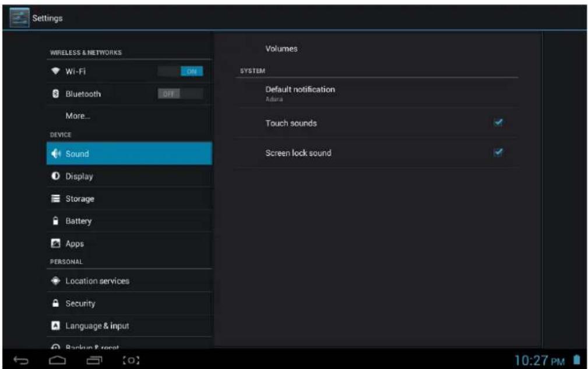Screen dimensions: 588x369
Task: Click the Apps icon
Action: point(55,243)
